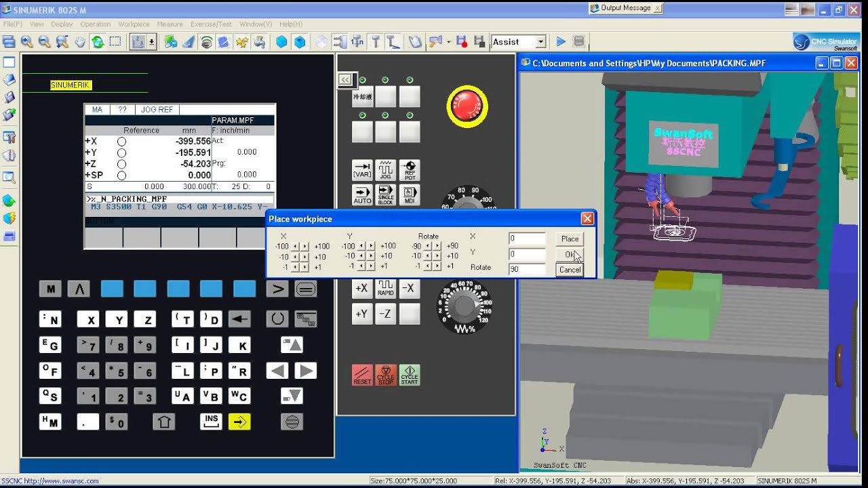Click the green rotate view toolbar icon

98,42
